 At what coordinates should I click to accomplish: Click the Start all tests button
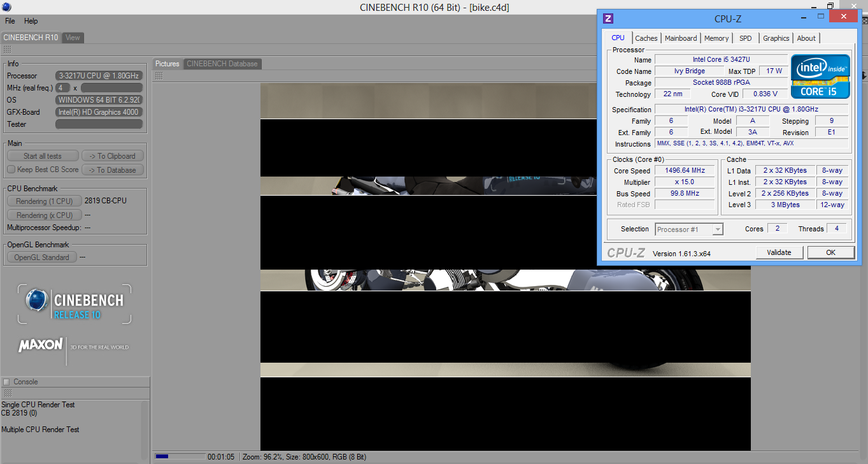[x=43, y=156]
